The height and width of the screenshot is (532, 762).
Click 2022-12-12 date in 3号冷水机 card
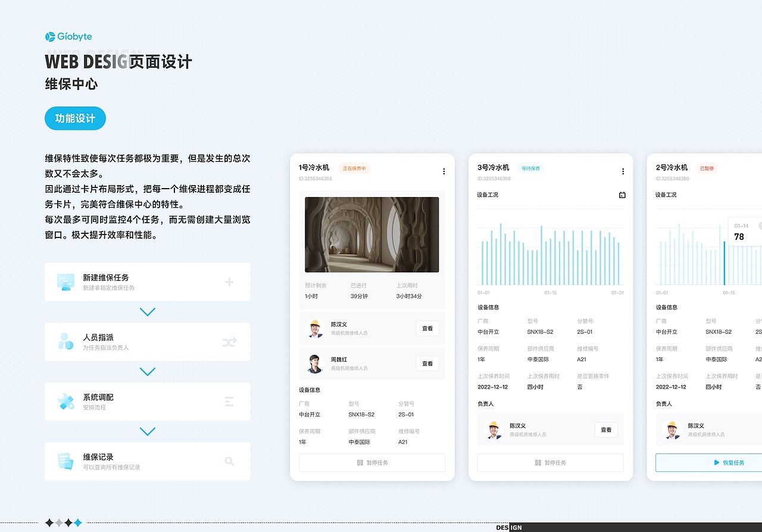coord(492,387)
